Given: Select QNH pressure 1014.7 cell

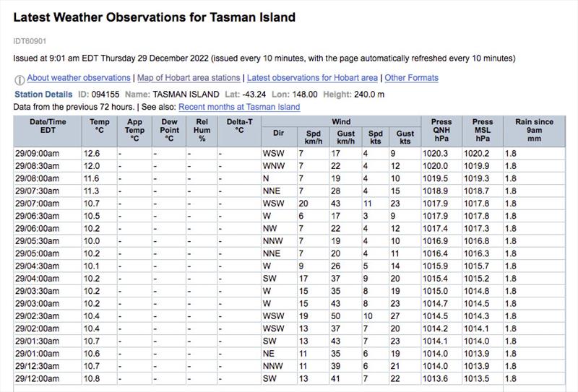Looking at the screenshot, I should 441,304.
